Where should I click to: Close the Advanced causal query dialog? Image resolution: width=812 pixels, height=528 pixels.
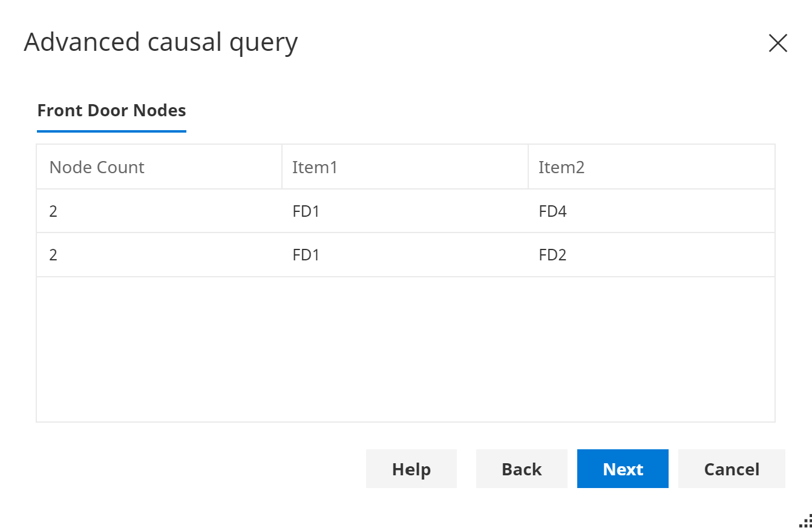click(x=778, y=43)
